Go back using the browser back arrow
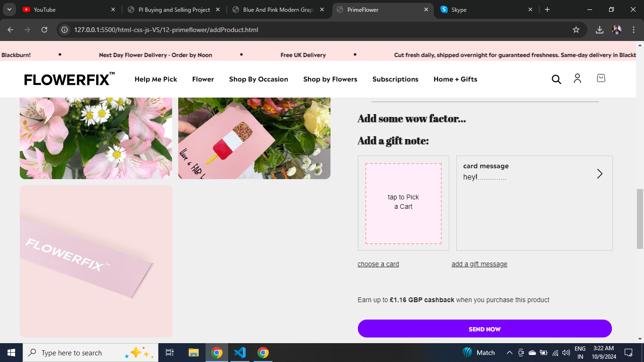Image resolution: width=644 pixels, height=362 pixels. (x=10, y=30)
